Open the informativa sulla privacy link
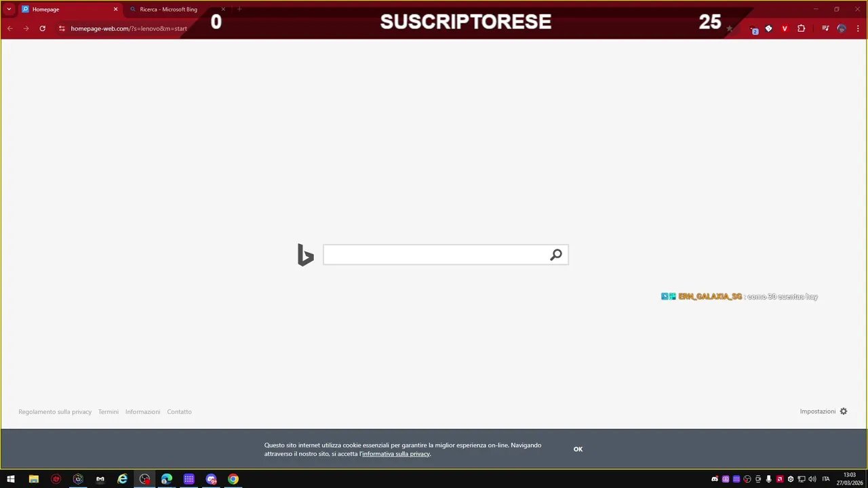 pos(396,454)
